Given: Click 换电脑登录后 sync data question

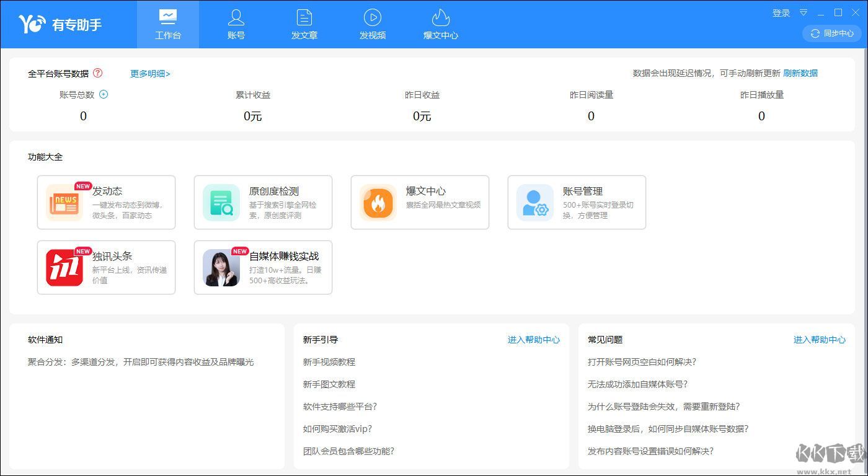Looking at the screenshot, I should tap(668, 429).
